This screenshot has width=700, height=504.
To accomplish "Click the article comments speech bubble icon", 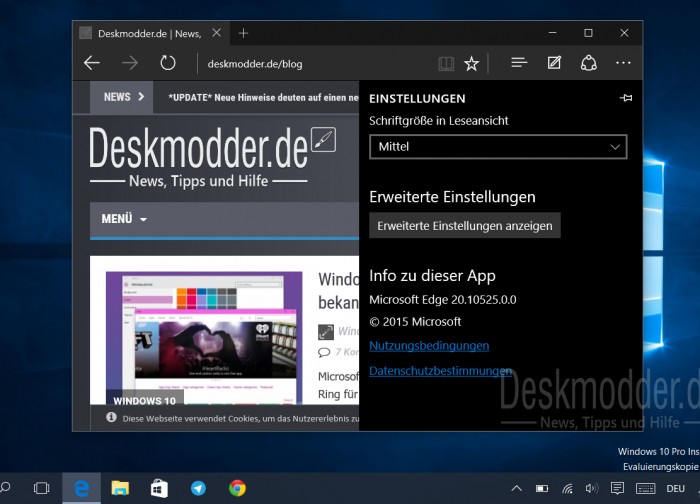I will (x=324, y=352).
